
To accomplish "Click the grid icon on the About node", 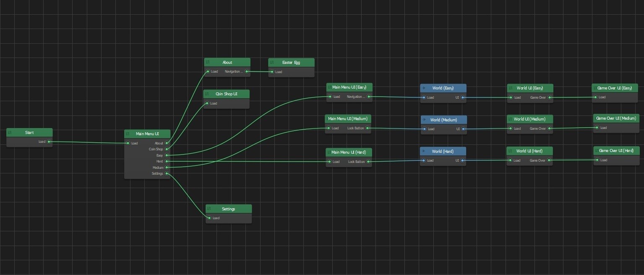I will pyautogui.click(x=207, y=62).
